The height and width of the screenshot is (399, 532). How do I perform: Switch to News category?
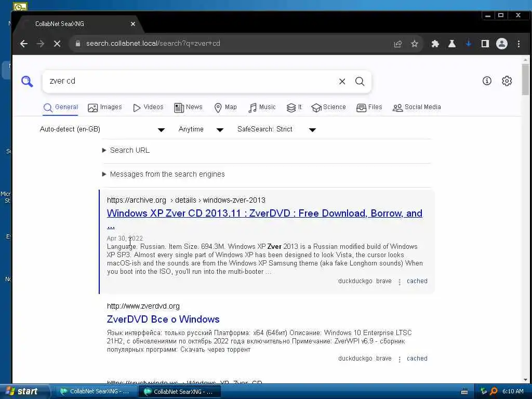pos(188,107)
